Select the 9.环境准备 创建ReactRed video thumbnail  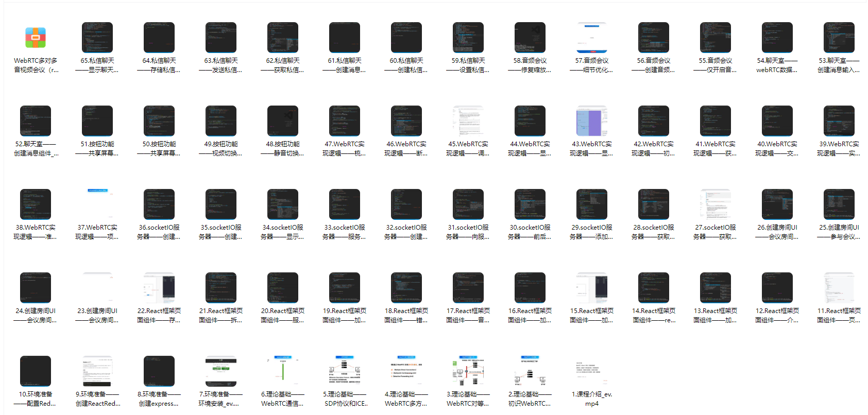pyautogui.click(x=97, y=371)
